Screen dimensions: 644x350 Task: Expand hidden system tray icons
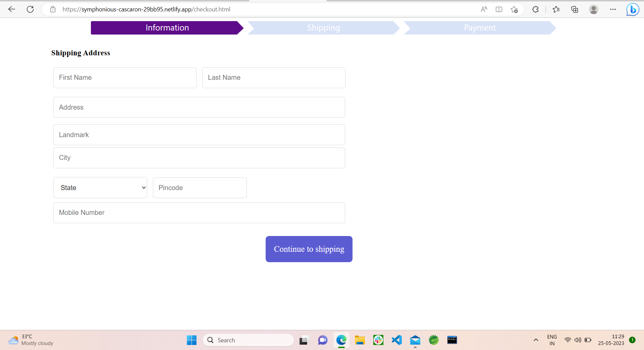click(536, 340)
